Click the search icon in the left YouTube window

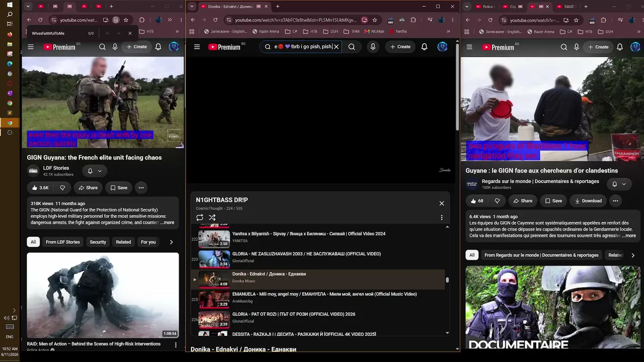(x=102, y=47)
